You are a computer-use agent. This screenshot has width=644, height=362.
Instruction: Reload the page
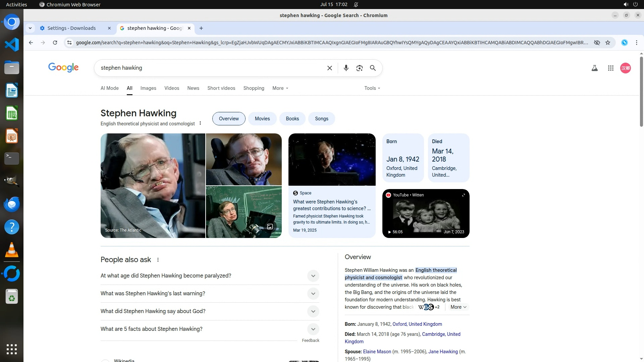click(55, 43)
